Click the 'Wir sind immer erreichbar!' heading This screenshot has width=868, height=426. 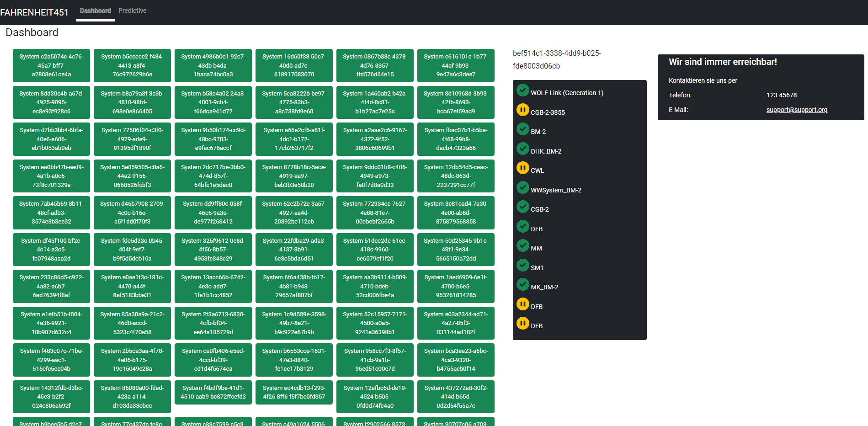click(723, 62)
